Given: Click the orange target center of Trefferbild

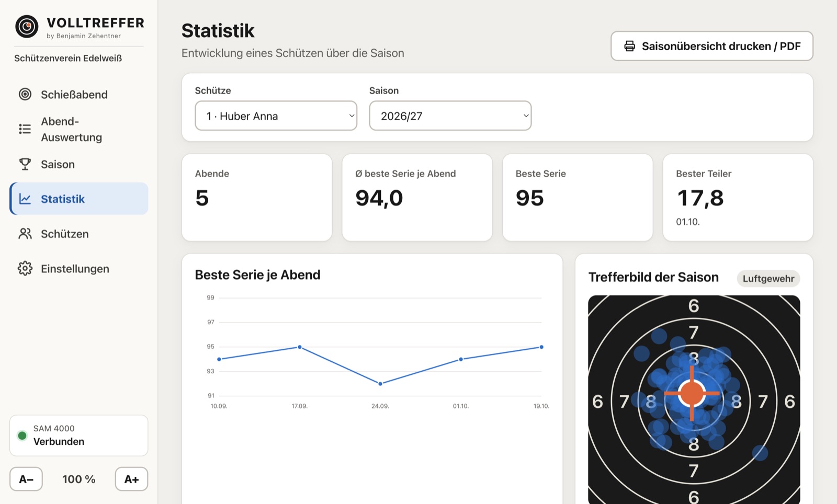Looking at the screenshot, I should click(x=692, y=393).
